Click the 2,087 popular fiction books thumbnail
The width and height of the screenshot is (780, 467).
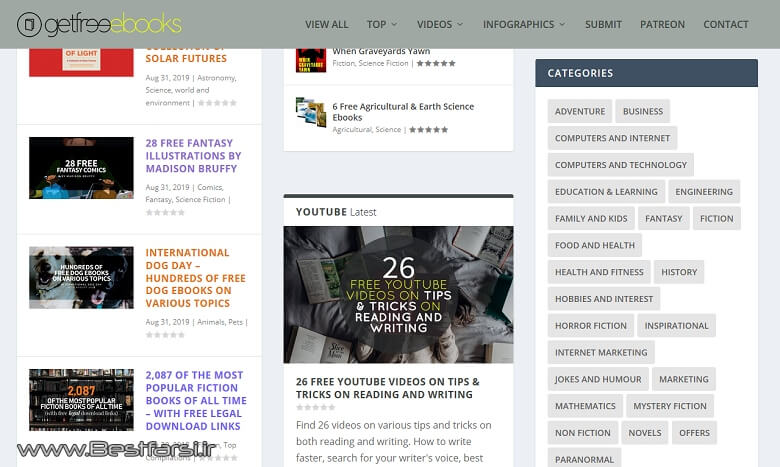pos(81,399)
